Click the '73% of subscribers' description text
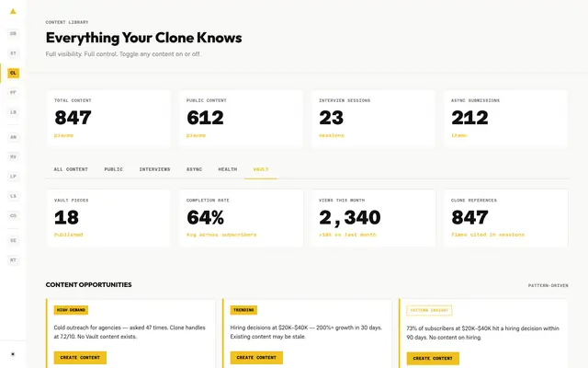The height and width of the screenshot is (368, 588). click(483, 333)
